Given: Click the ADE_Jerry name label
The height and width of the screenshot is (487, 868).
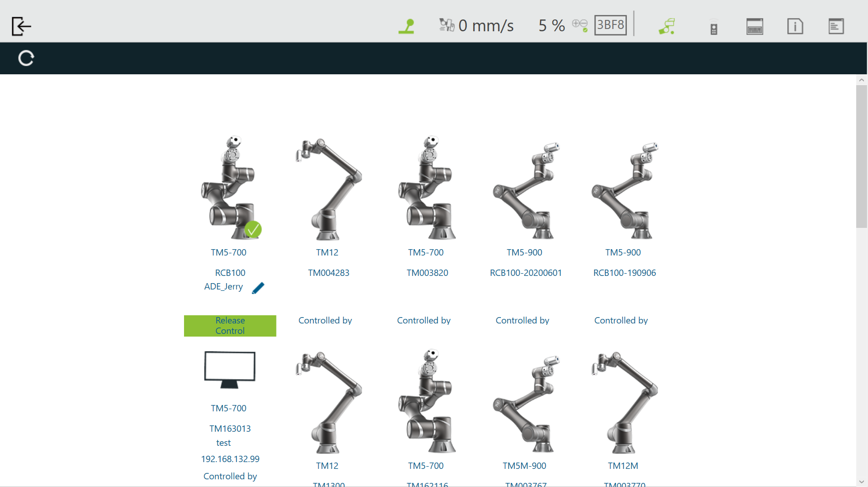Looking at the screenshot, I should click(x=223, y=286).
